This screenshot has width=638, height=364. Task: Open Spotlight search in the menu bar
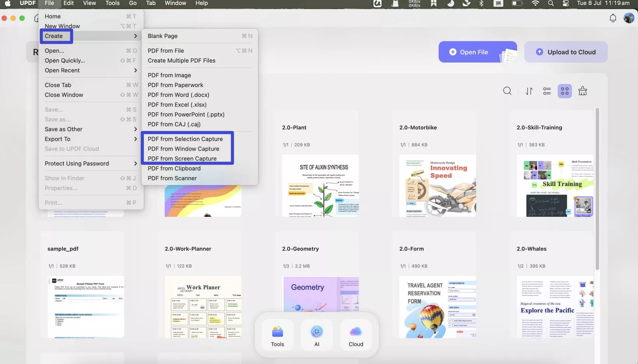tap(551, 3)
